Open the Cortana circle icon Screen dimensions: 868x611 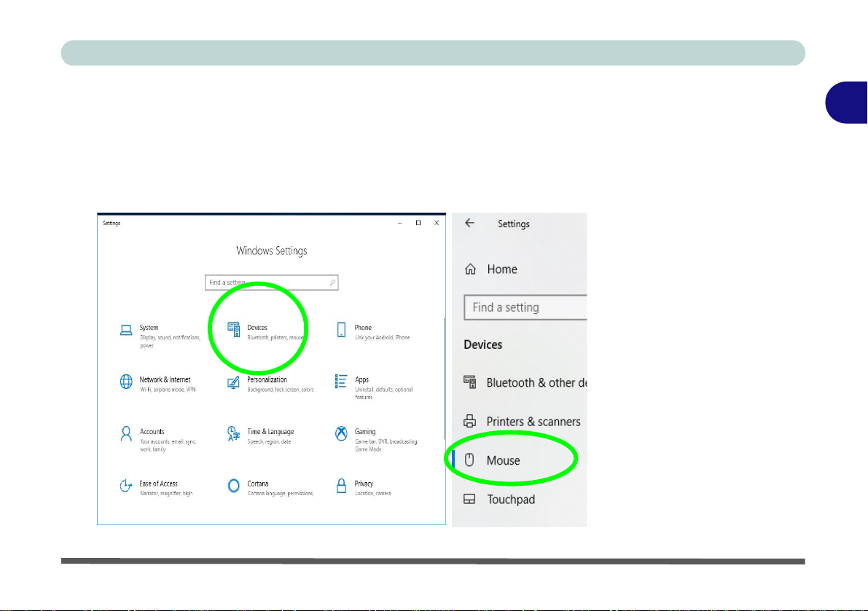click(234, 486)
